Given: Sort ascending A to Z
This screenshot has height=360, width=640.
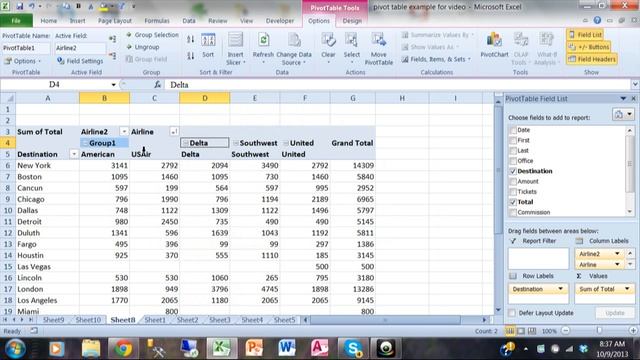Looking at the screenshot, I should coord(191,39).
